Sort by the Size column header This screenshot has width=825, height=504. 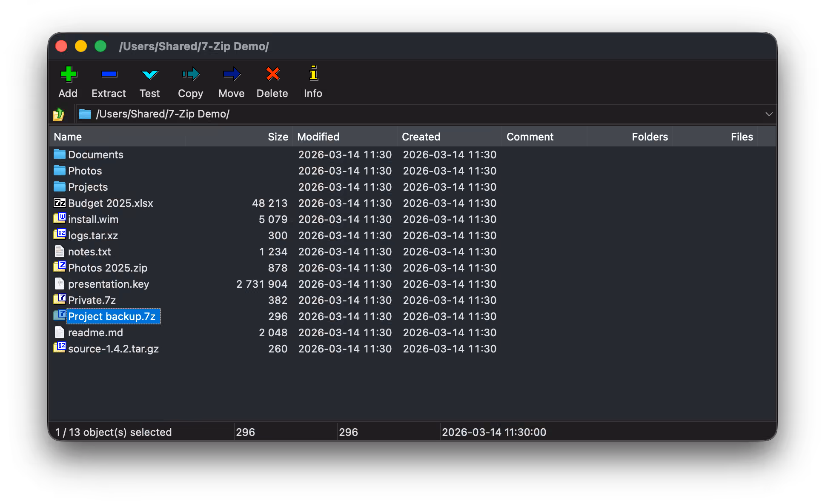[x=239, y=137]
